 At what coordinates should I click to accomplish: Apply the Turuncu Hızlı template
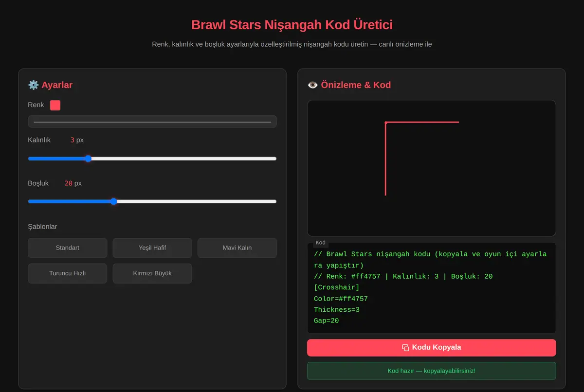(67, 273)
